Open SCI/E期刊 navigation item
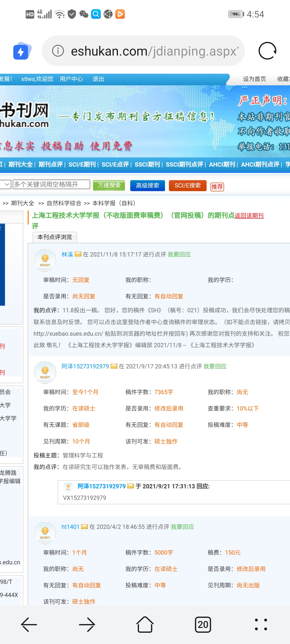 pos(82,164)
